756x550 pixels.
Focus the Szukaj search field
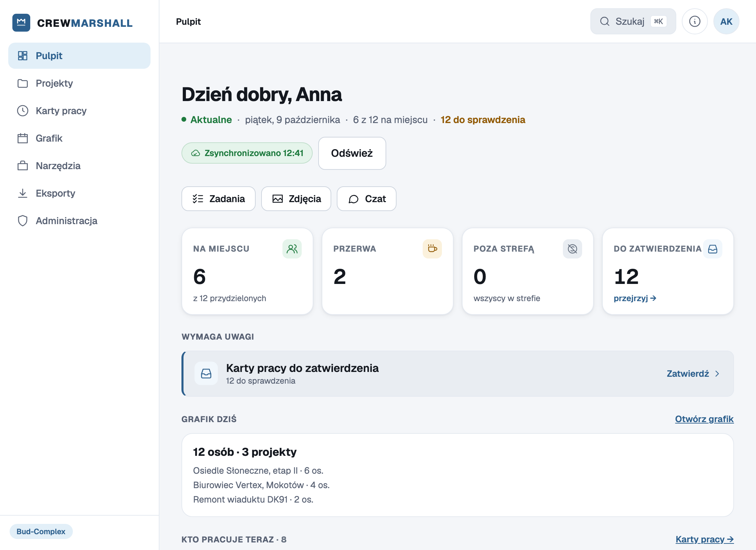pos(633,21)
